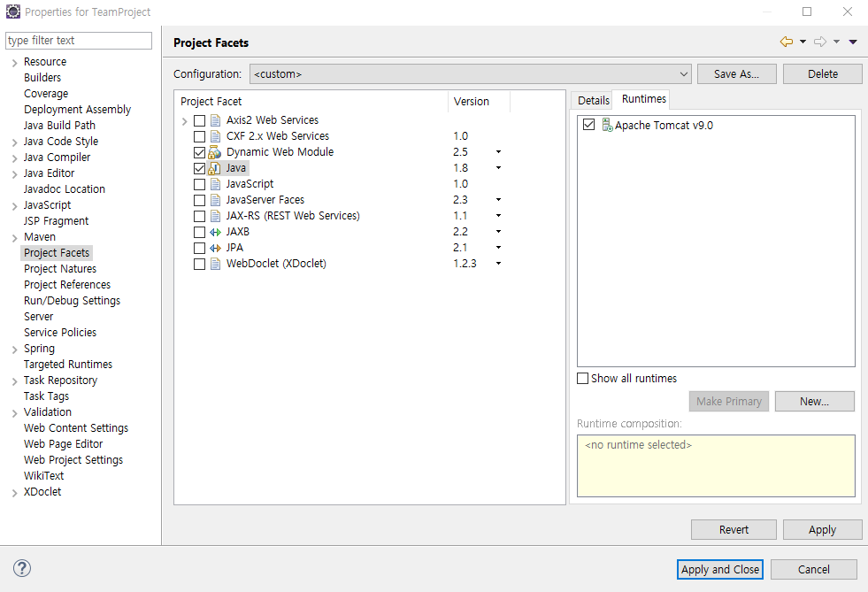Viewport: 868px width, 592px height.
Task: Click Apply and Close button
Action: [719, 569]
